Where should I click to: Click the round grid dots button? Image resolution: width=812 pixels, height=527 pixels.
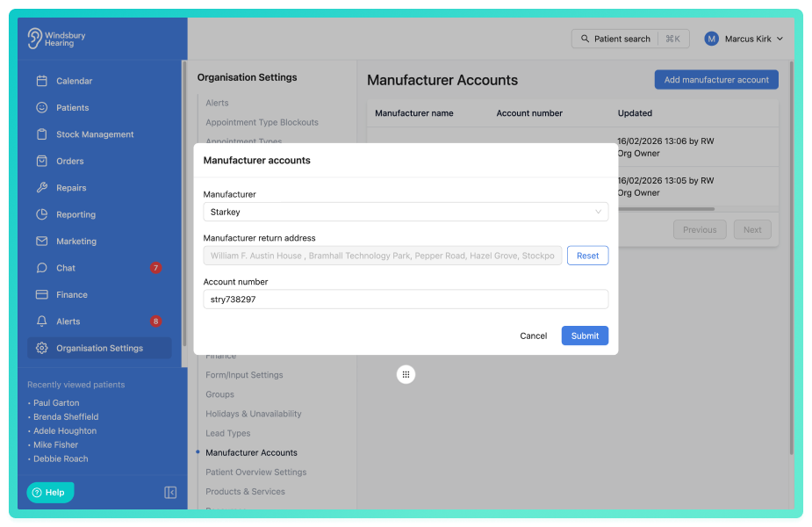coord(406,375)
